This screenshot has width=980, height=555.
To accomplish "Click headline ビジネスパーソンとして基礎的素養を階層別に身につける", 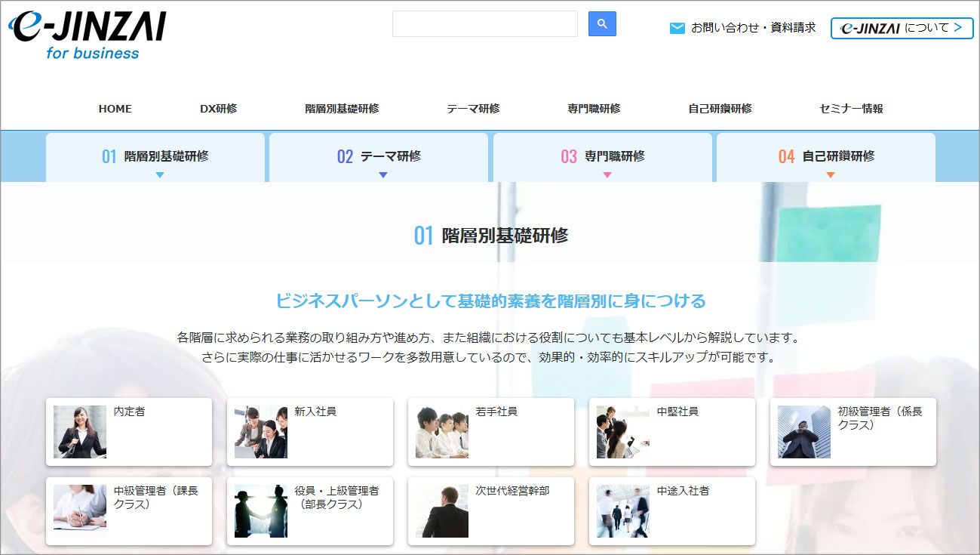I will tap(490, 301).
